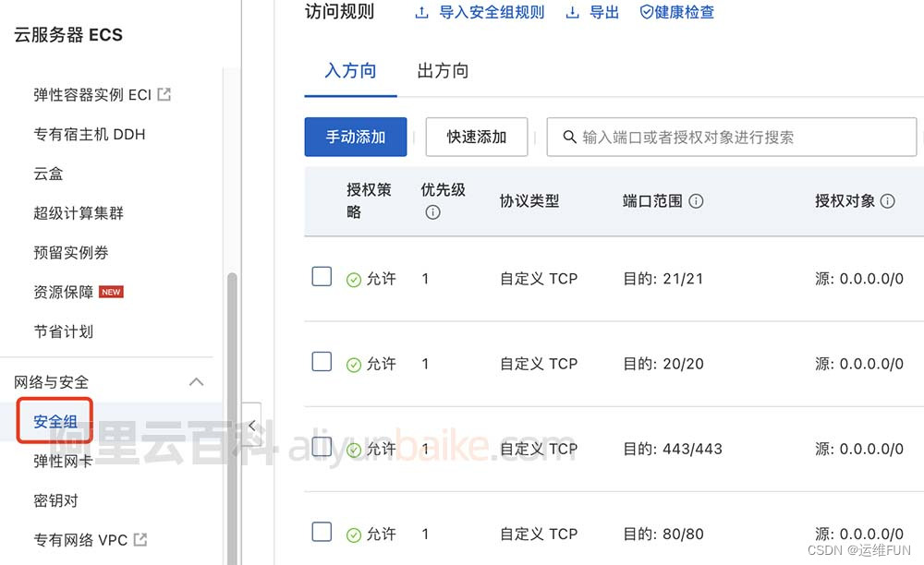Click the 快速添加 button

477,138
